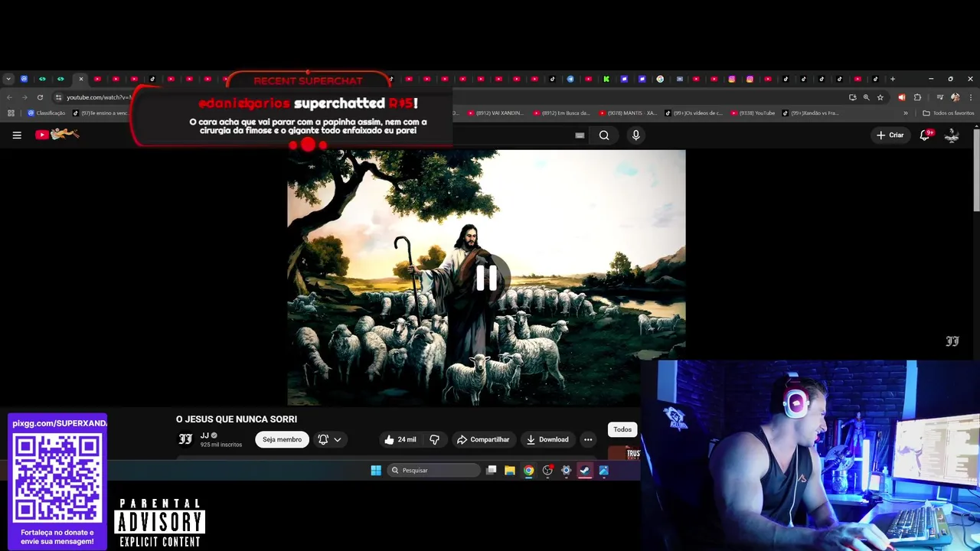Click the Seja membro button
The image size is (980, 551).
282,439
